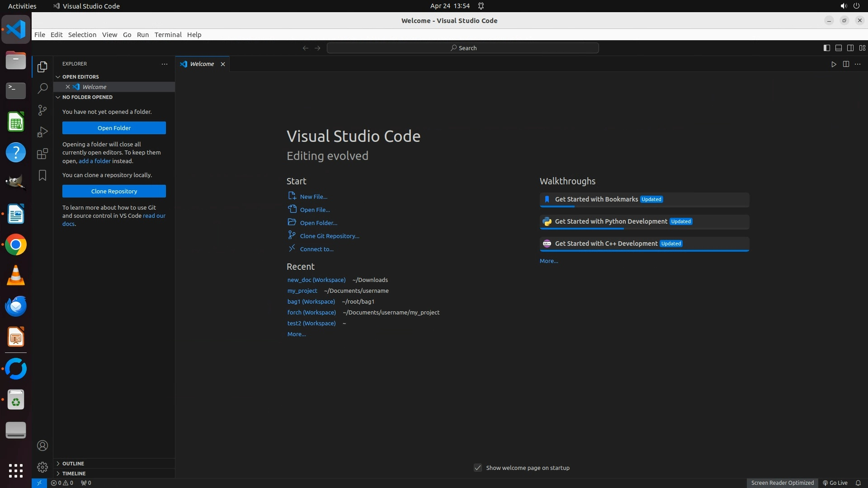
Task: Open the Terminal menu
Action: 168,35
